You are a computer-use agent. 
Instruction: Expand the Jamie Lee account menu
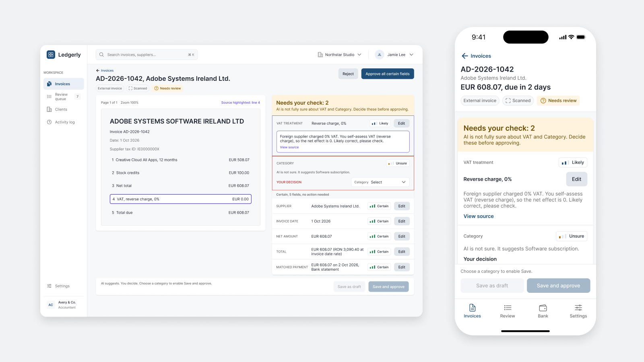tap(411, 55)
